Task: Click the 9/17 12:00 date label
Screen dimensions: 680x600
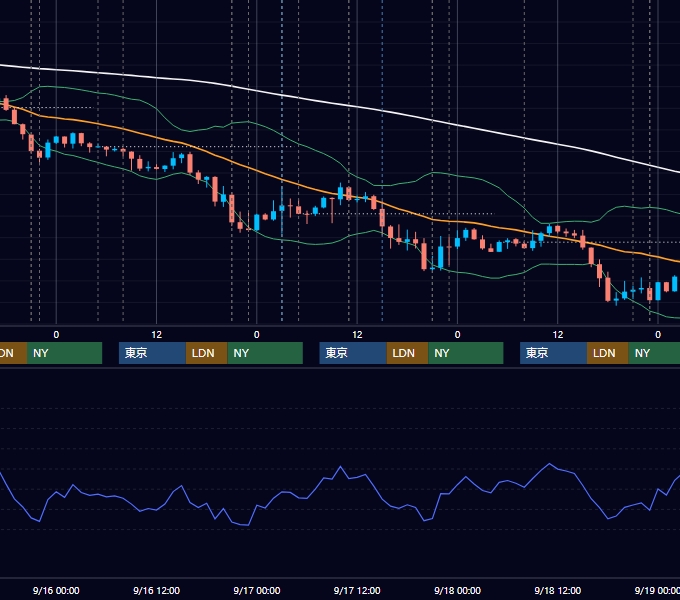Action: point(357,590)
